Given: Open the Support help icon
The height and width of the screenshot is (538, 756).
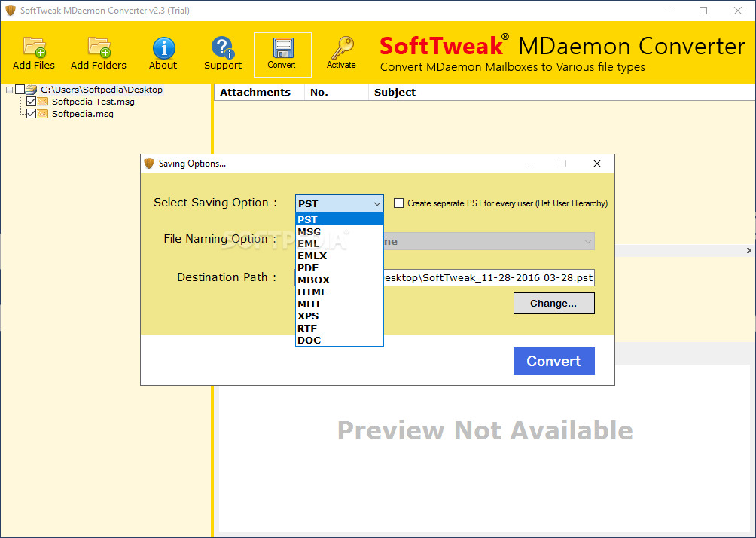Looking at the screenshot, I should pyautogui.click(x=223, y=47).
